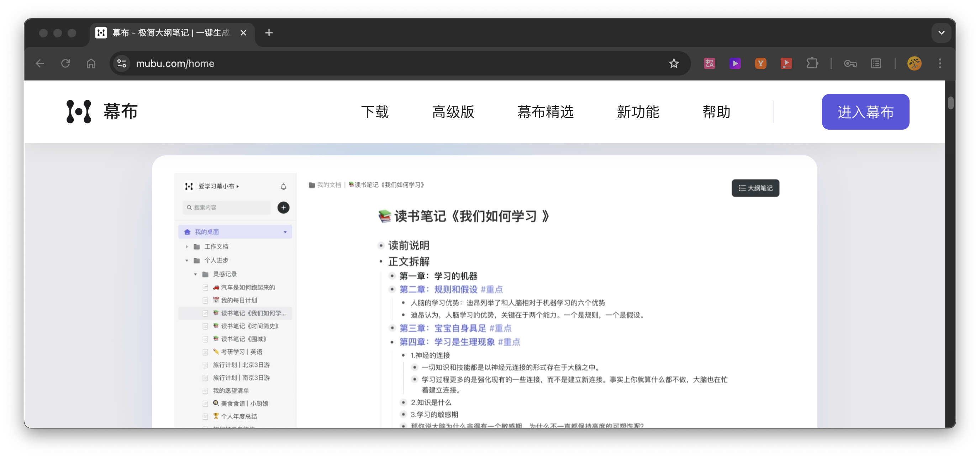This screenshot has width=980, height=458.
Task: Open the notification bell in the sidebar
Action: (283, 186)
